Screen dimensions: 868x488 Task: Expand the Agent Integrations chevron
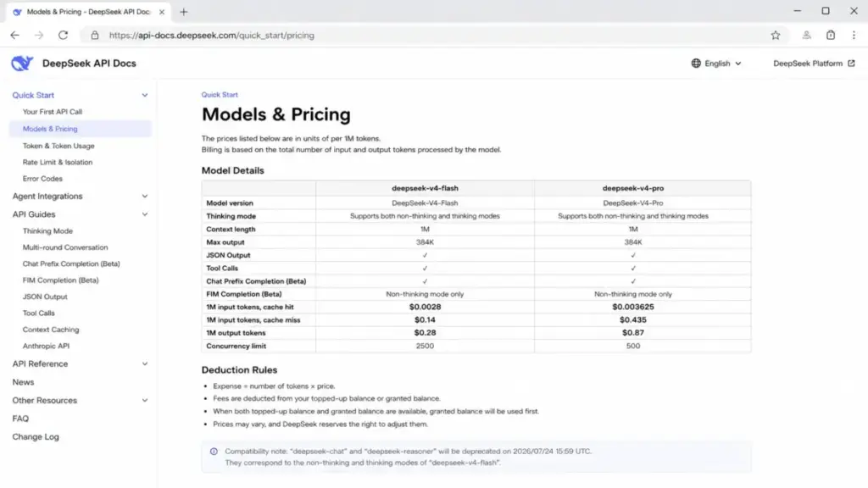tap(144, 196)
